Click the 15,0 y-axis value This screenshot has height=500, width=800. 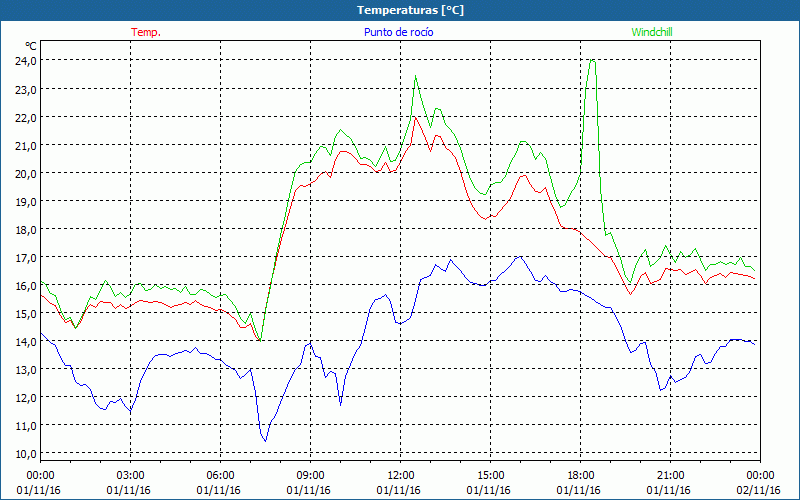tap(27, 314)
